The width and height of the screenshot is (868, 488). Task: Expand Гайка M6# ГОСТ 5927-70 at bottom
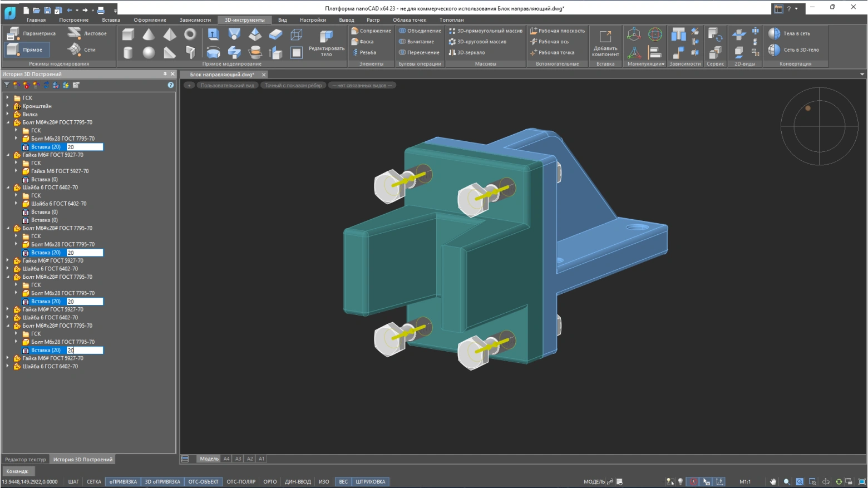[8, 358]
